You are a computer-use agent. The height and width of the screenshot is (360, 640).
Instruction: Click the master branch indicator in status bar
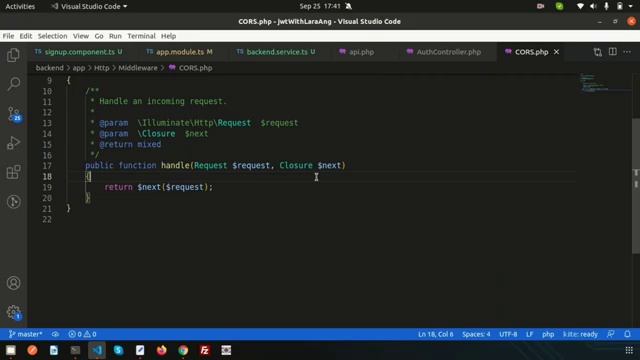[25, 334]
